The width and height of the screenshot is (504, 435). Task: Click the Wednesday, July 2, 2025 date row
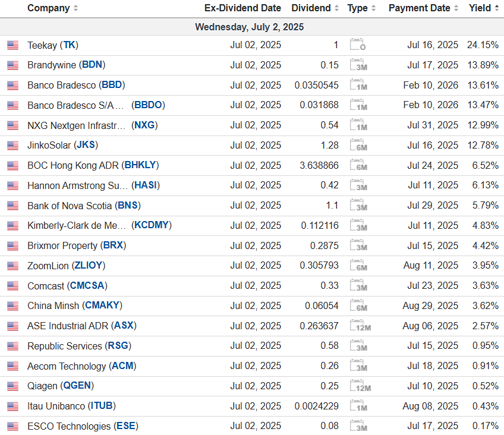pyautogui.click(x=250, y=27)
